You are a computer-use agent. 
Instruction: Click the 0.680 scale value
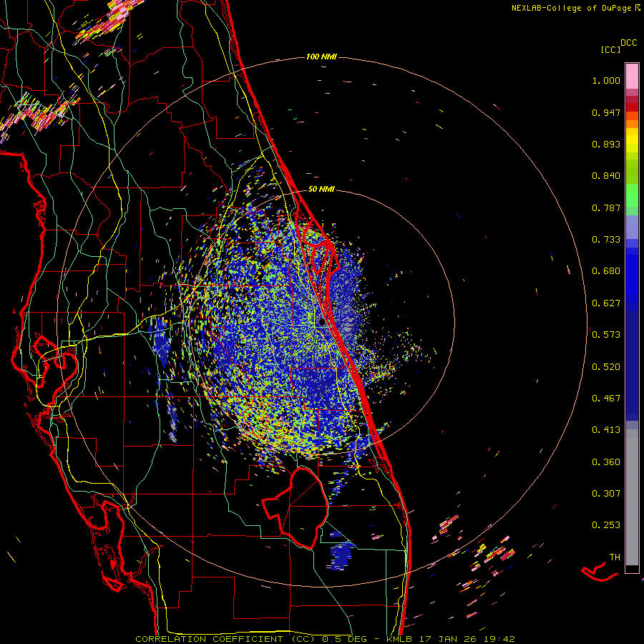pos(606,271)
